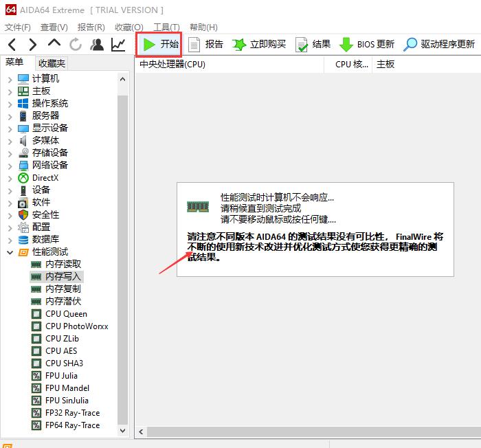Image resolution: width=481 pixels, height=448 pixels.
Task: Collapse the Benchmark (性能测试) tree node
Action: pyautogui.click(x=10, y=252)
